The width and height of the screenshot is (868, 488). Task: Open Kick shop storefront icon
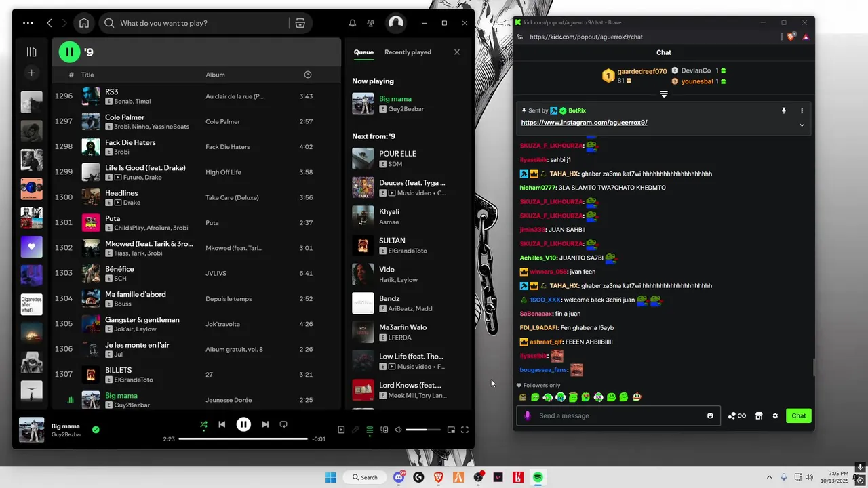click(x=759, y=415)
